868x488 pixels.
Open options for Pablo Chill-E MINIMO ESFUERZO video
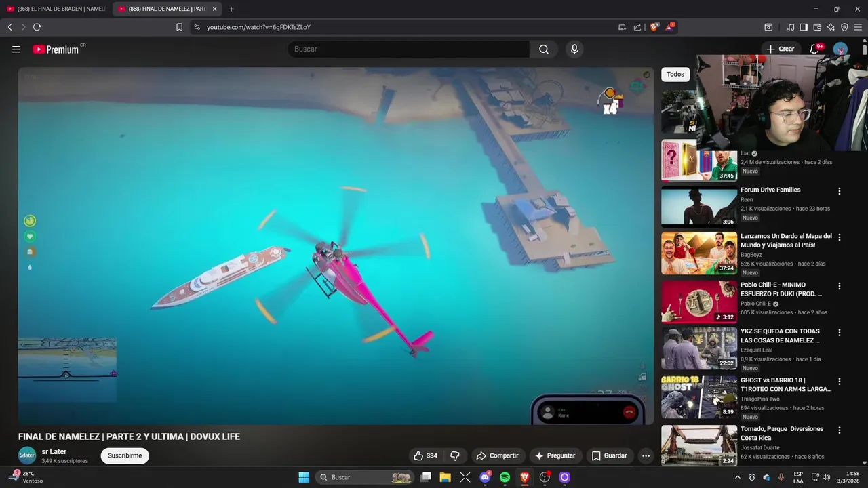(x=840, y=286)
